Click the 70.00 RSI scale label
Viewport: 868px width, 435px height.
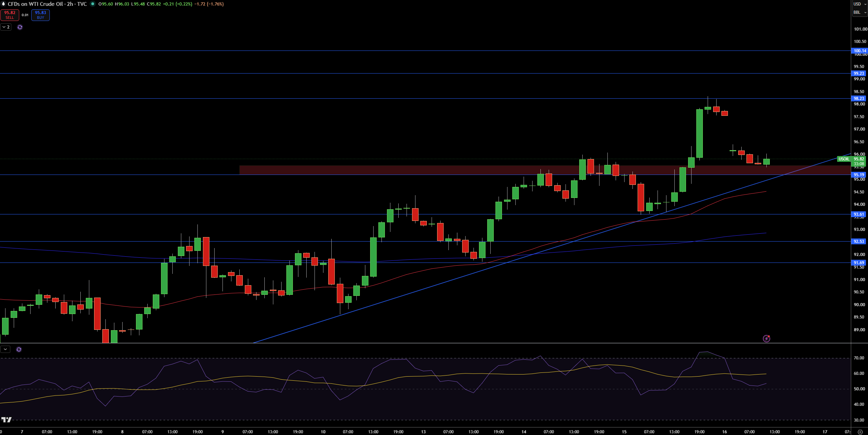[x=859, y=358]
